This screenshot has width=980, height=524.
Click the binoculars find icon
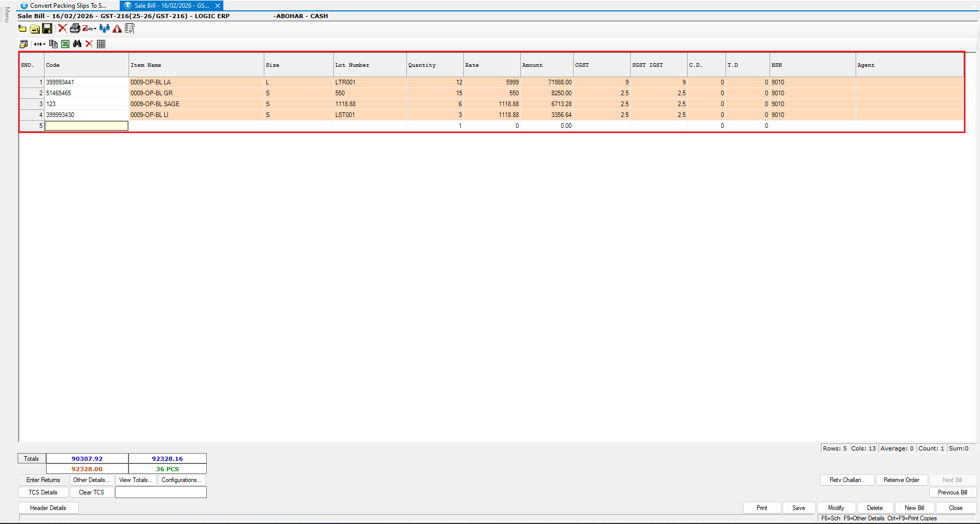[x=77, y=44]
